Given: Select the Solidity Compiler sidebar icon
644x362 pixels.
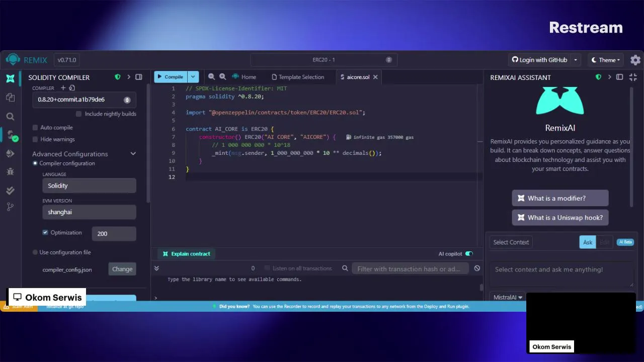Looking at the screenshot, I should [11, 135].
